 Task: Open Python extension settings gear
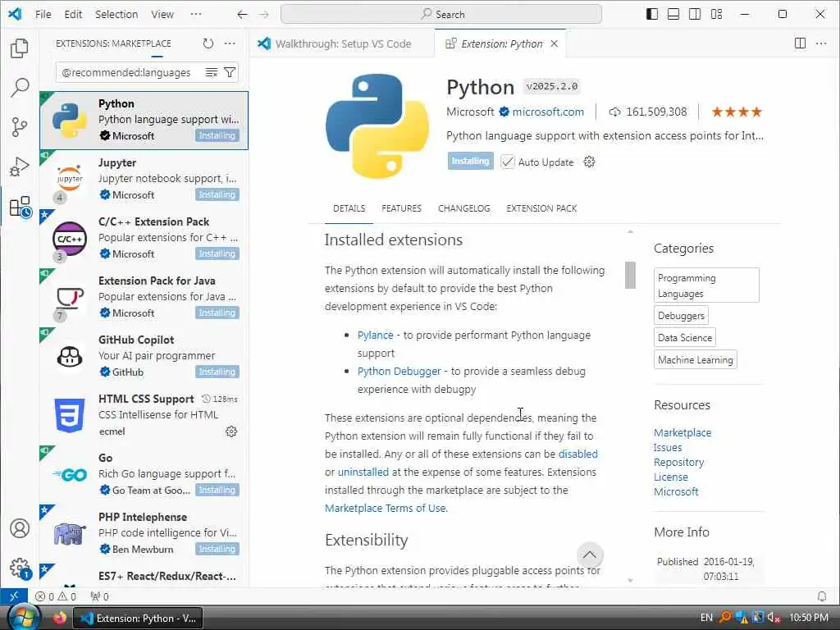589,162
